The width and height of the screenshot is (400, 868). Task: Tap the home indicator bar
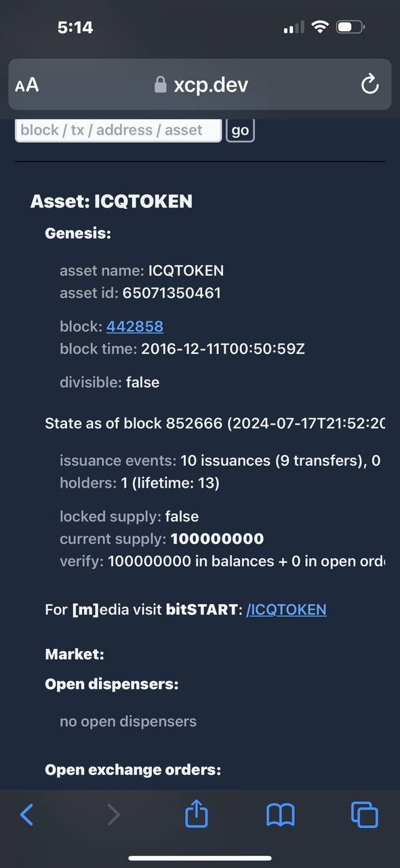(200, 859)
